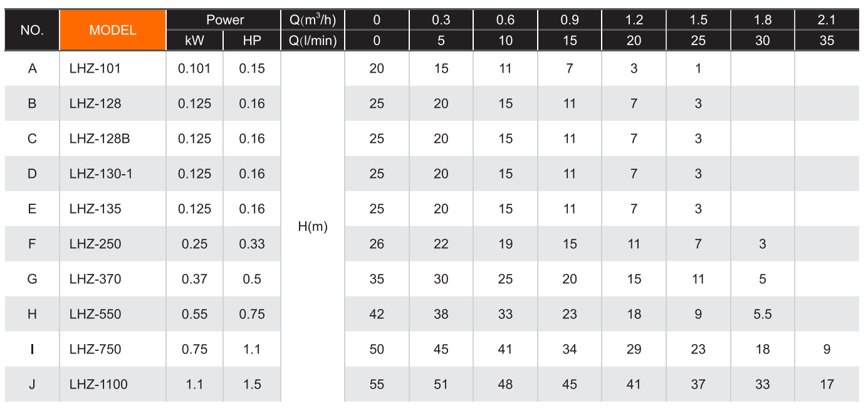Click the HP sub-header cell

252,41
